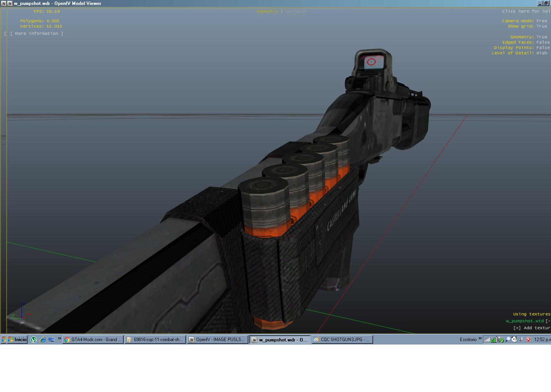Switch to the Skeleton view tab
Viewport: 551px width, 392px height.
(296, 11)
